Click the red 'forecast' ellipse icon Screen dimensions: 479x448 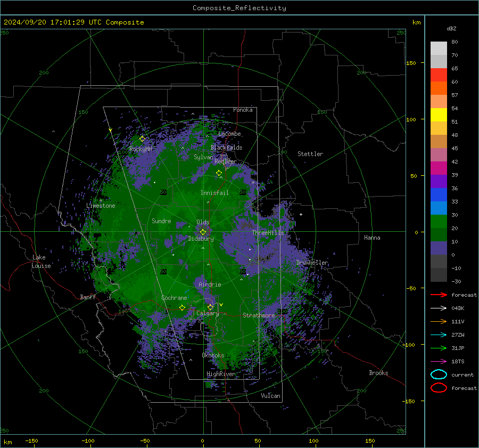point(439,388)
